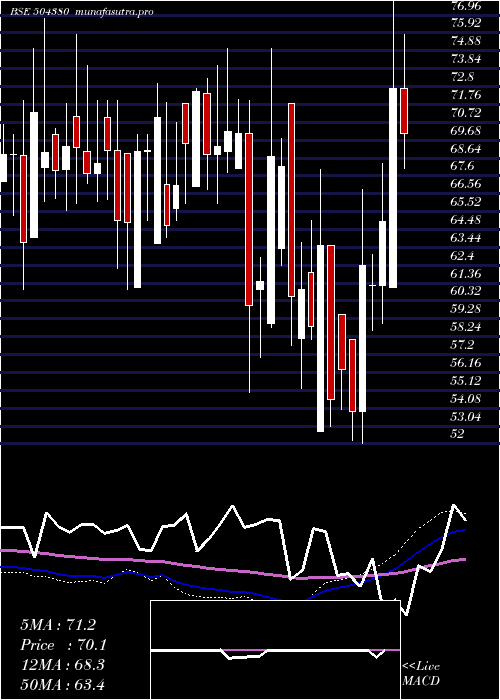Viewport: 500px width, 700px height.
Task: Click the last red candlestick on the right
Action: (x=404, y=111)
